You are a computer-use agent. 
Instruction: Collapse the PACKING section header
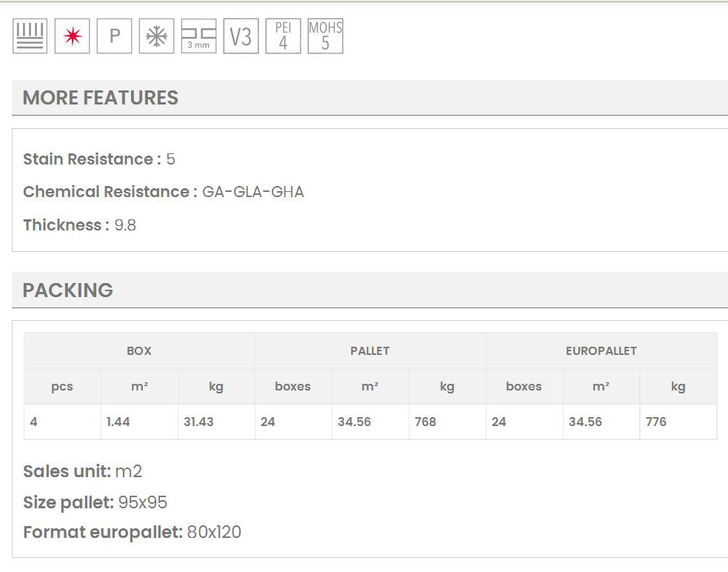68,290
